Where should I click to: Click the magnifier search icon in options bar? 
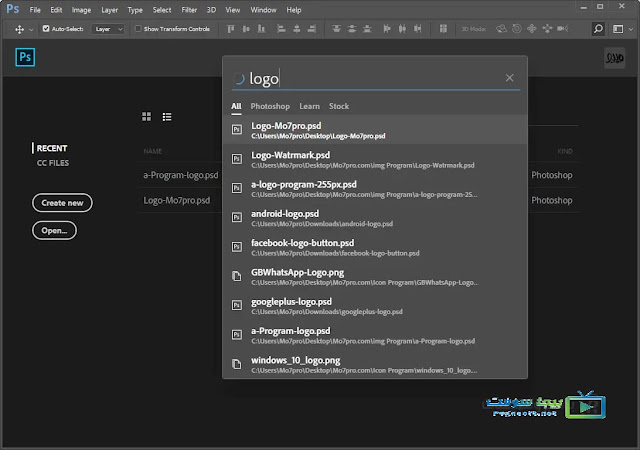tap(598, 29)
